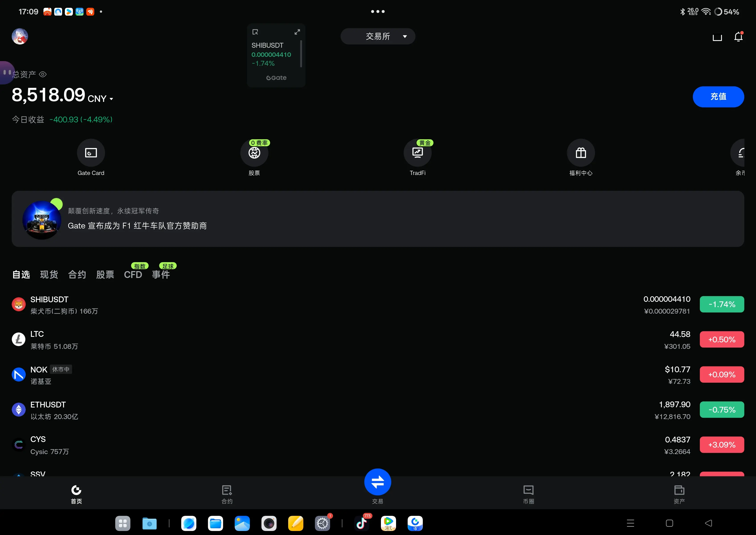
Task: Open the ETHUSDT ethereum icon
Action: pos(19,410)
